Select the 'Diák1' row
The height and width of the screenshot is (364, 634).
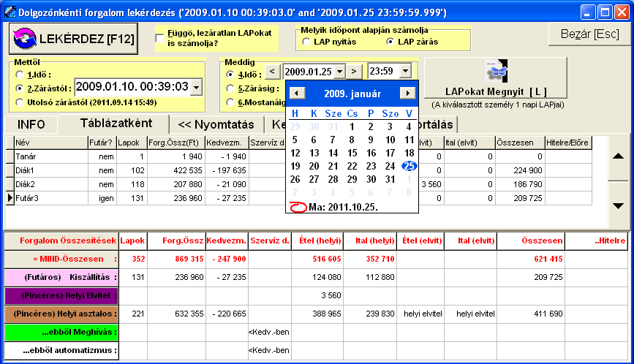[299, 170]
